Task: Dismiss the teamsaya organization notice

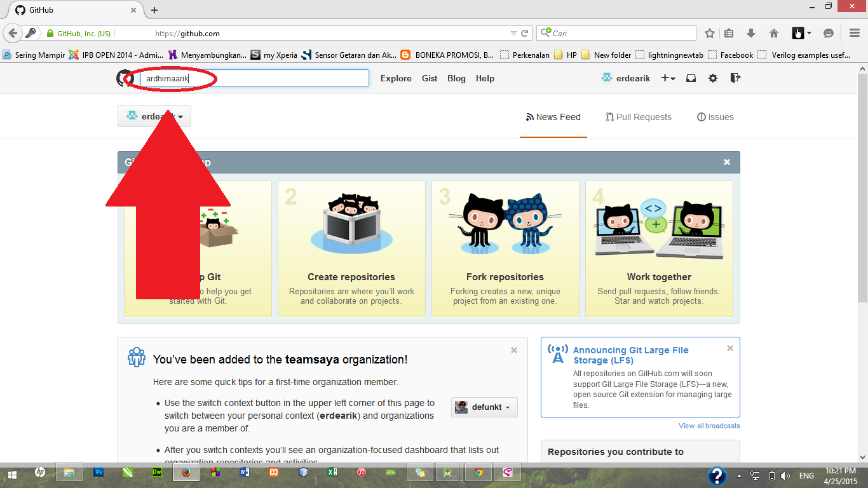Action: 514,350
